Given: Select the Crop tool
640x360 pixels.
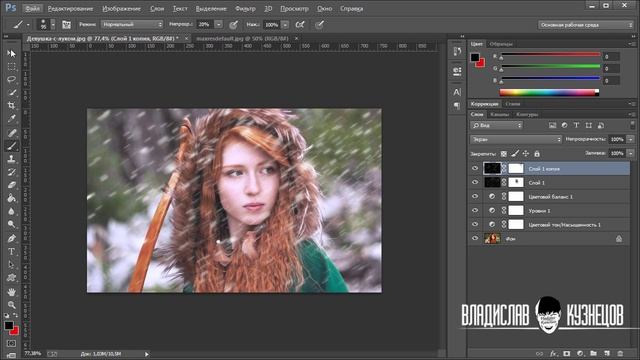Looking at the screenshot, I should coord(11,106).
